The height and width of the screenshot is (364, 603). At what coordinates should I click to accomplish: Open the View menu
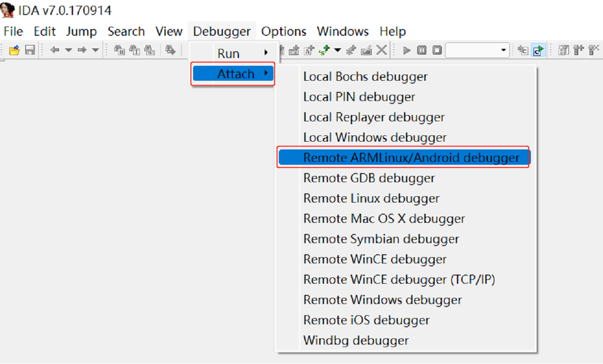pyautogui.click(x=169, y=31)
